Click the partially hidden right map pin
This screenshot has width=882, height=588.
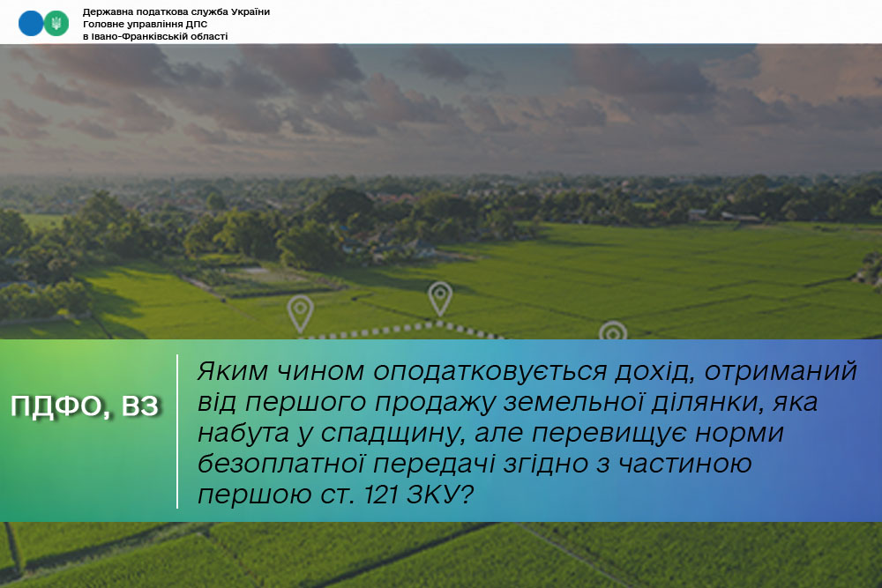[x=612, y=331]
